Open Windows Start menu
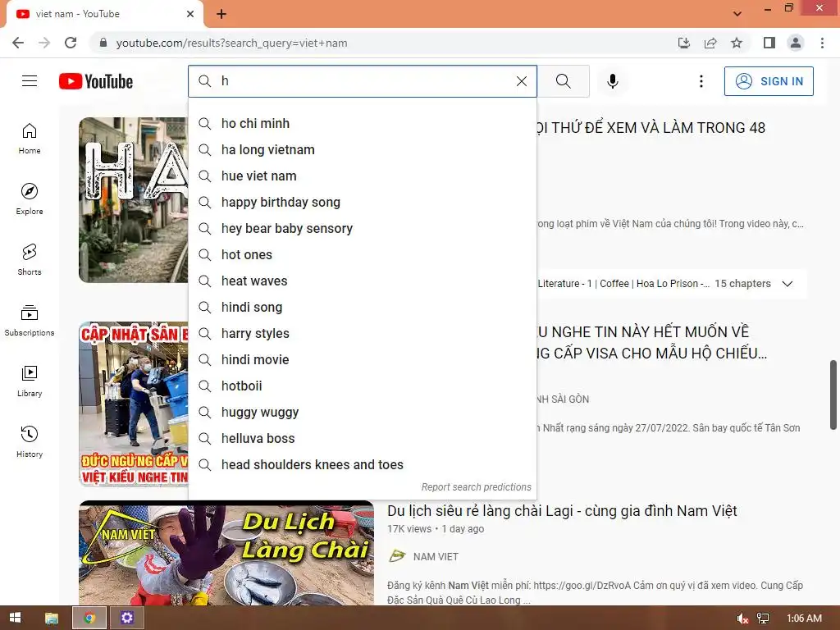Viewport: 840px width, 630px height. 15,618
